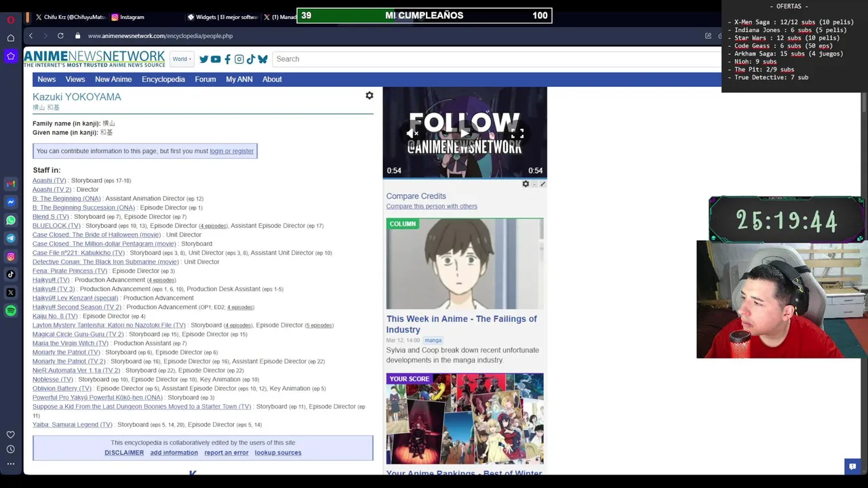Click the pencil edit icon below video
This screenshot has width=868, height=488.
point(542,184)
